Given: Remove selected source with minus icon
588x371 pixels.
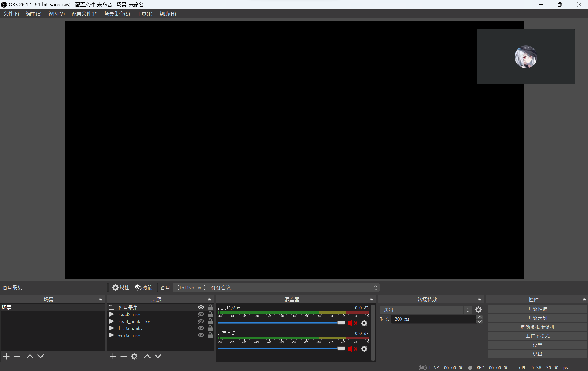Looking at the screenshot, I should click(x=124, y=356).
